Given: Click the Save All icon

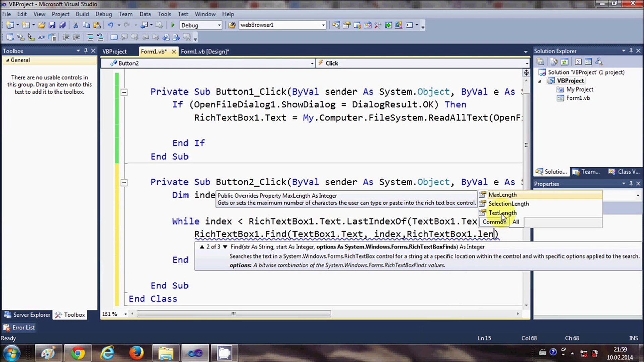Looking at the screenshot, I should click(x=62, y=25).
